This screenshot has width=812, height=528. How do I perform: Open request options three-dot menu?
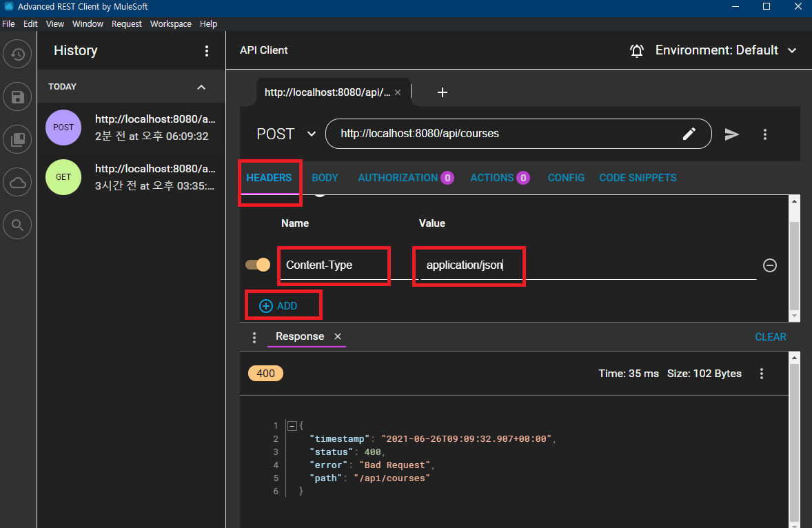point(765,134)
